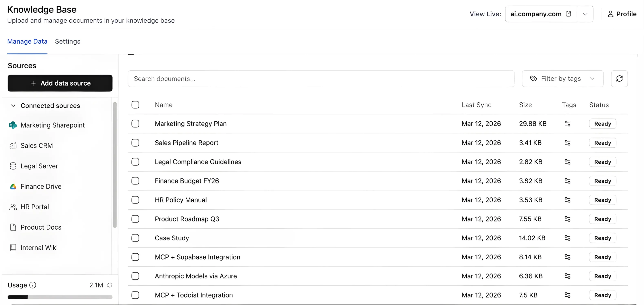Tick the HR Policy Manual checkbox
644x305 pixels.
click(135, 200)
